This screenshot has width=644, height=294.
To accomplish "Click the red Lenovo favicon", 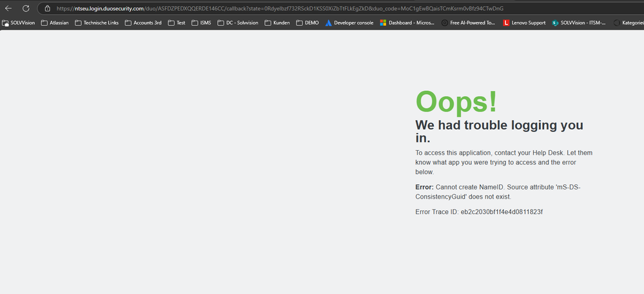I will pos(506,23).
